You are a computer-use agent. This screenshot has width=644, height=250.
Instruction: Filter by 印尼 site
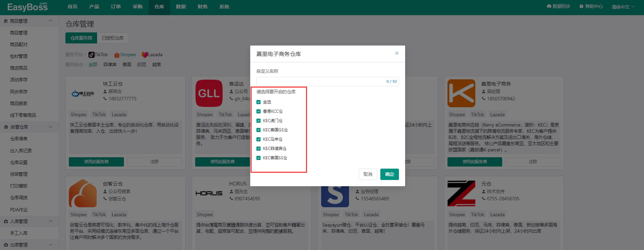pyautogui.click(x=142, y=64)
